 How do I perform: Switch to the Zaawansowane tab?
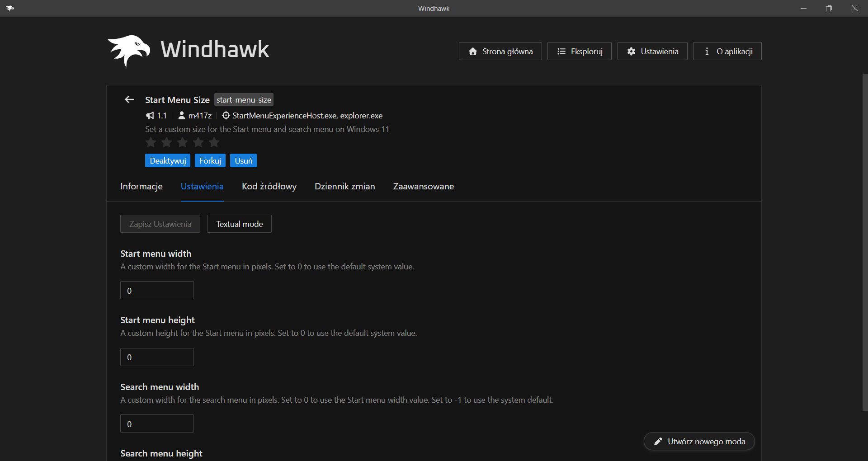[424, 186]
